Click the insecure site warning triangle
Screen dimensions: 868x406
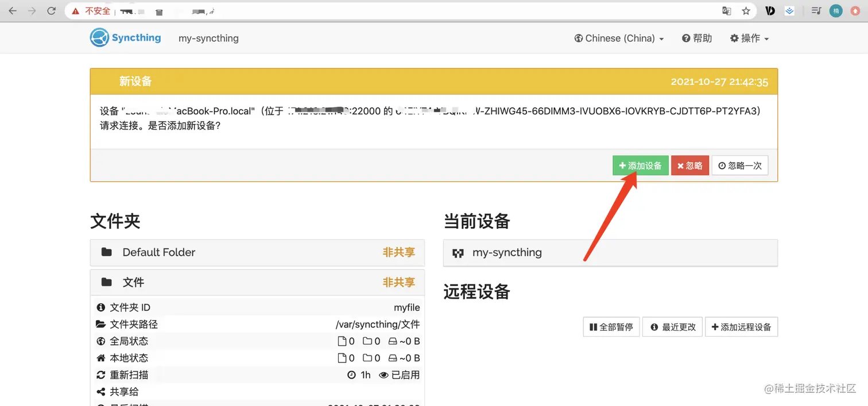(76, 11)
